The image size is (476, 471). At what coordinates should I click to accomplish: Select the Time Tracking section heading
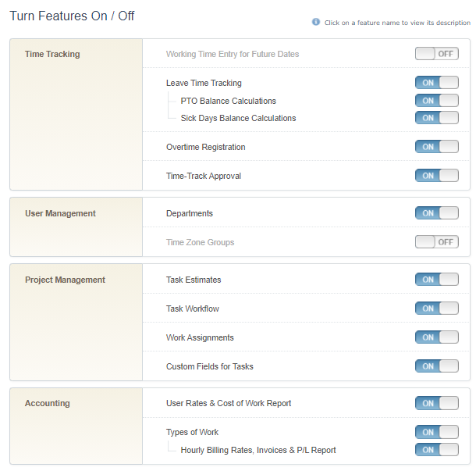pos(52,54)
